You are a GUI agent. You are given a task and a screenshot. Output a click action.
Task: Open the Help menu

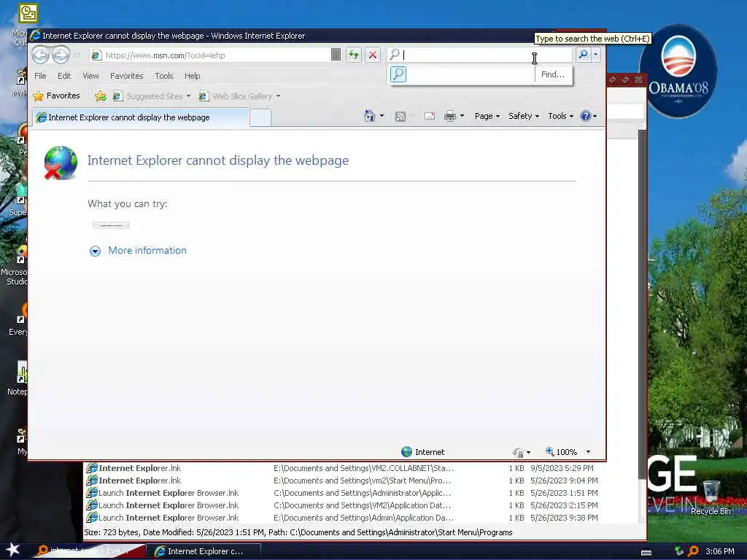pos(192,76)
